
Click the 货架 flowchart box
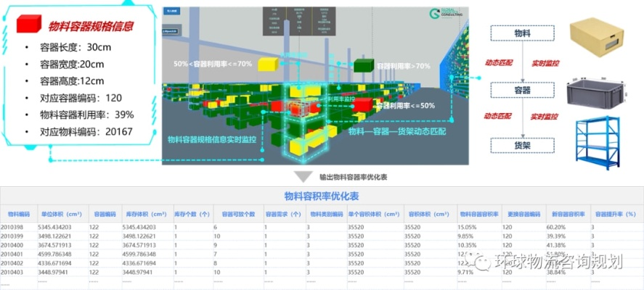pos(522,146)
